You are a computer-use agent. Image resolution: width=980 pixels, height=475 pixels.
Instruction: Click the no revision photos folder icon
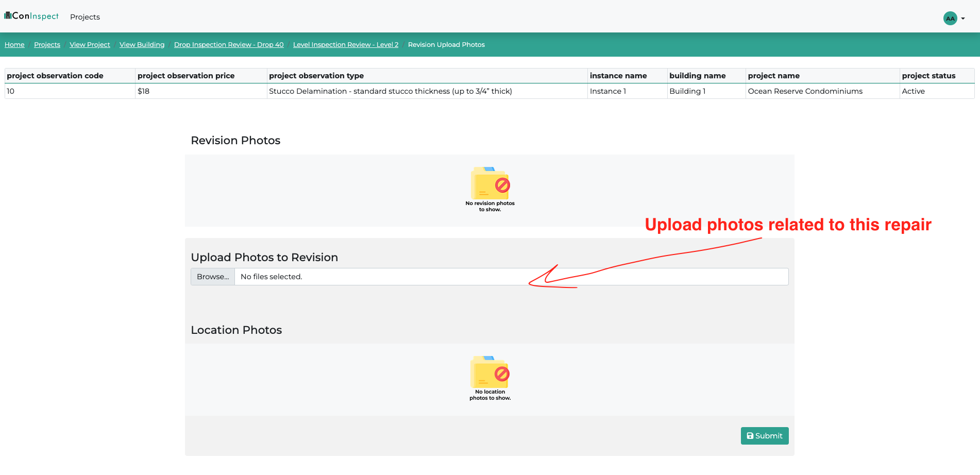[490, 183]
